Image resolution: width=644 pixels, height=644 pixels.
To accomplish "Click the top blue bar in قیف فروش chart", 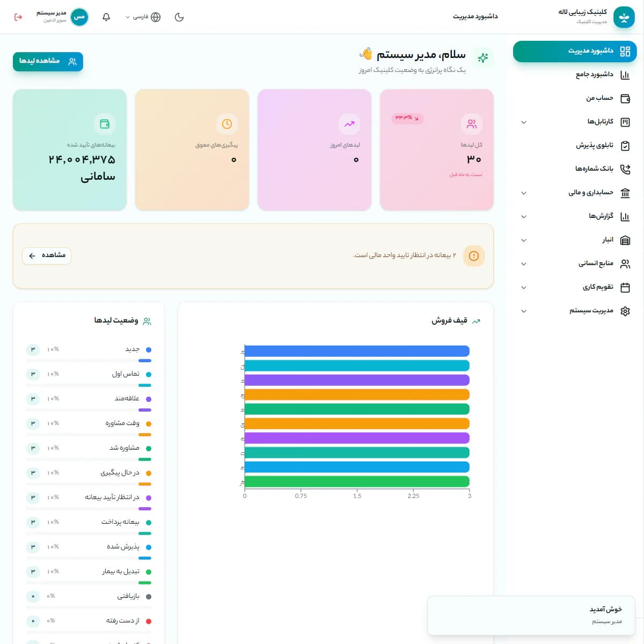I will [357, 351].
